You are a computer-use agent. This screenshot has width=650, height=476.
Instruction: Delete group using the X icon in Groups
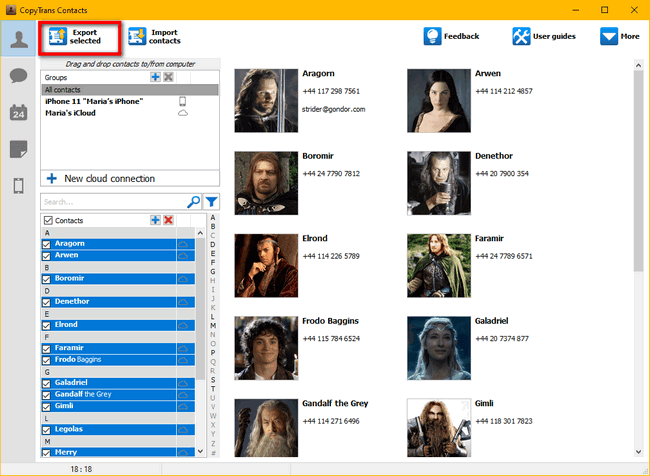[168, 77]
